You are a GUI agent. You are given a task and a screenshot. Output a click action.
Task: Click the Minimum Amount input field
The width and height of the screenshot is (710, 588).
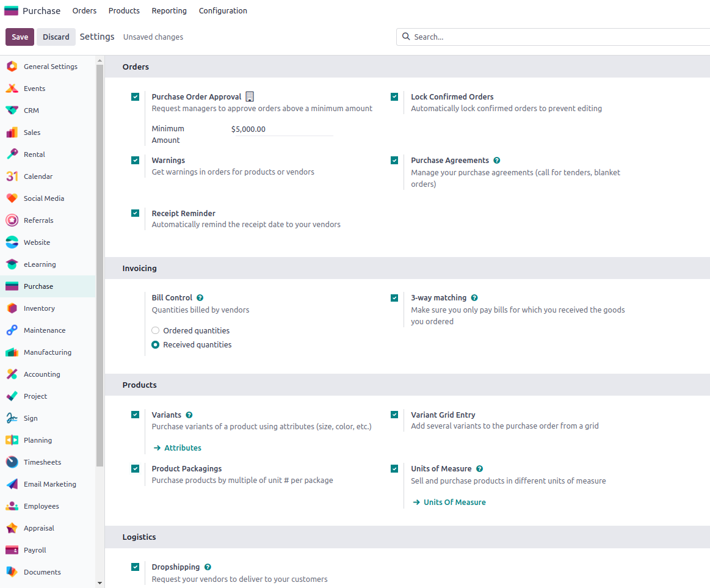click(281, 129)
